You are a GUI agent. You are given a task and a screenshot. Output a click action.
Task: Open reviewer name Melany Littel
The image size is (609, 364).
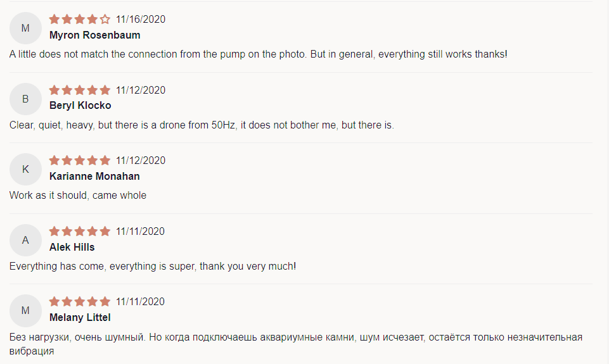coord(80,317)
